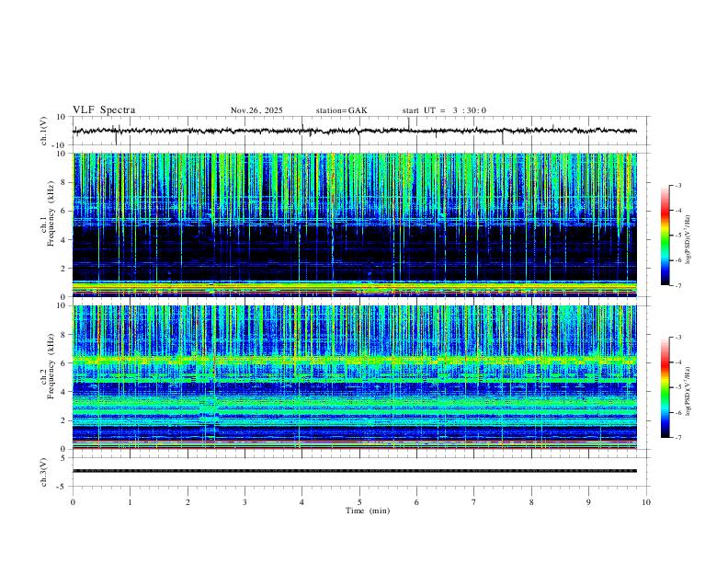728x563 pixels.
Task: Select the date Nov.26, 2025
Action: [256, 110]
